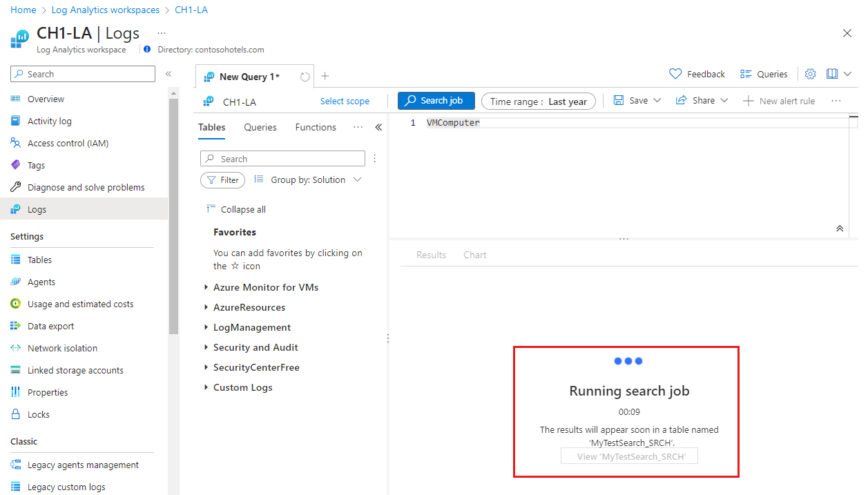Click the ellipsis next to CH1-LA Logs title
868x495 pixels.
162,32
